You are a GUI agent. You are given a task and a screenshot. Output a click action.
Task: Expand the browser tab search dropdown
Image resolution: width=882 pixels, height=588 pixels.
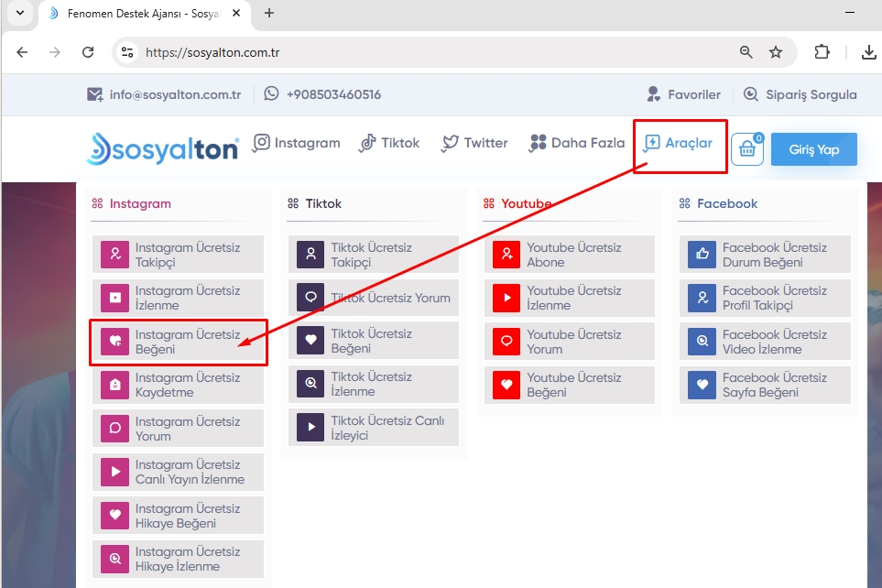point(20,13)
